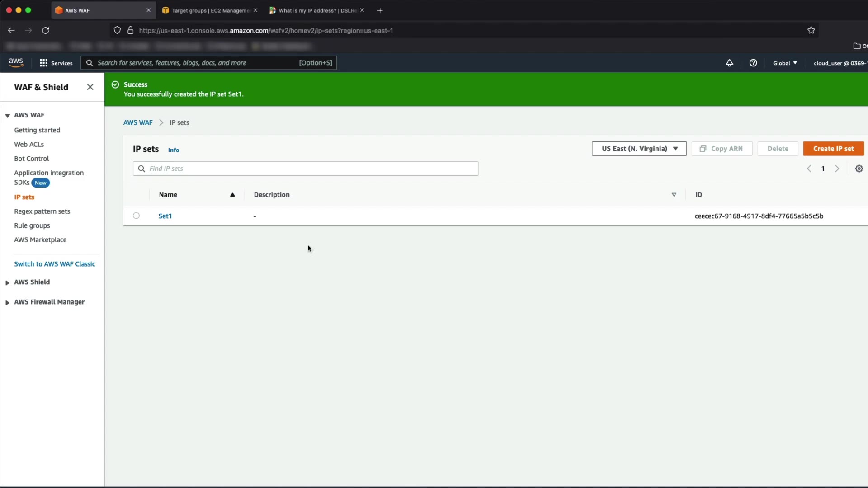Click the AWS logo home icon

(16, 62)
